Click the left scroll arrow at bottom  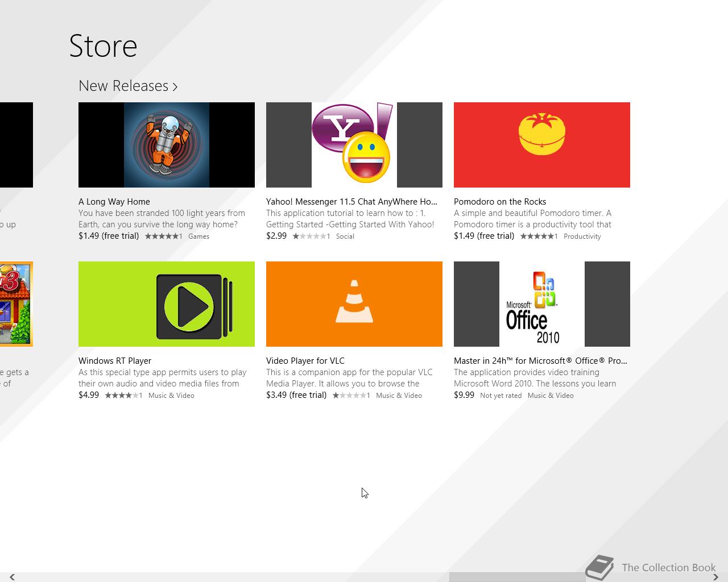(12, 577)
